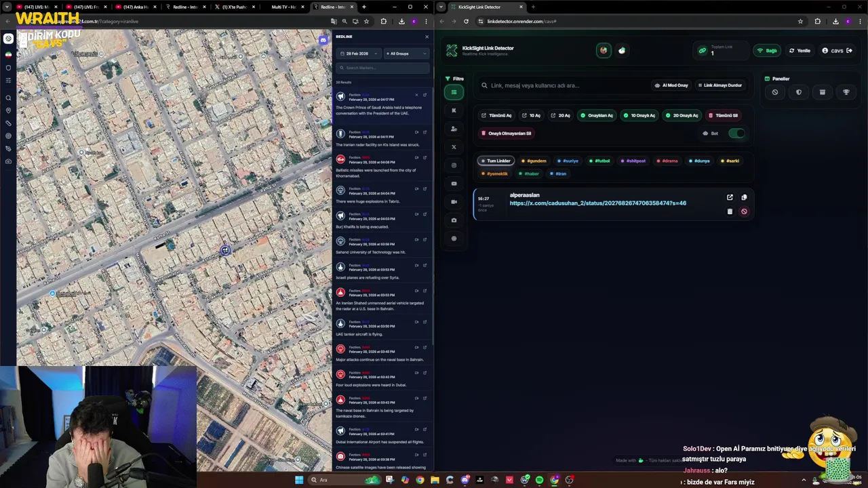Click the Tümünü Aç button
Image resolution: width=868 pixels, height=488 pixels.
(x=496, y=115)
